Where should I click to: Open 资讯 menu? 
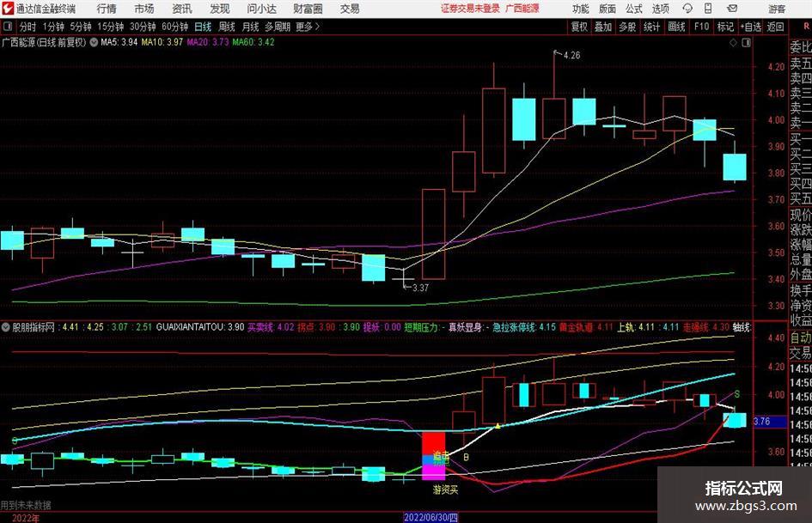click(182, 9)
